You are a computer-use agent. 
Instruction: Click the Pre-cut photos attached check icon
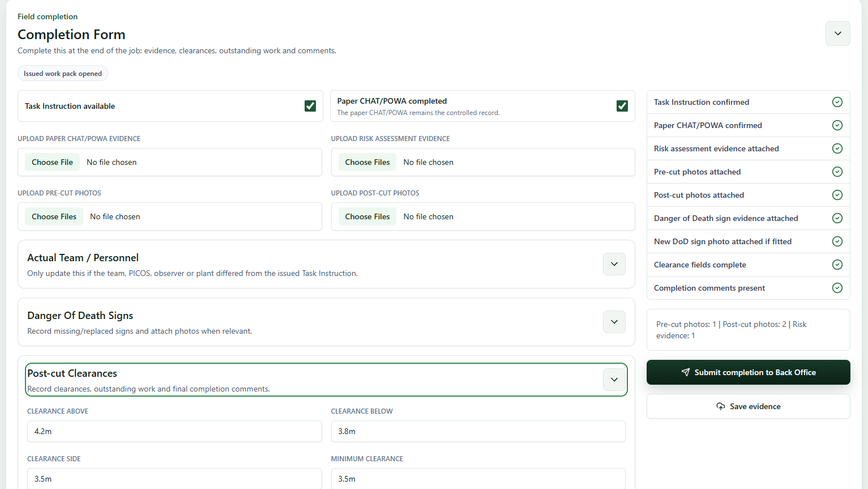click(837, 172)
